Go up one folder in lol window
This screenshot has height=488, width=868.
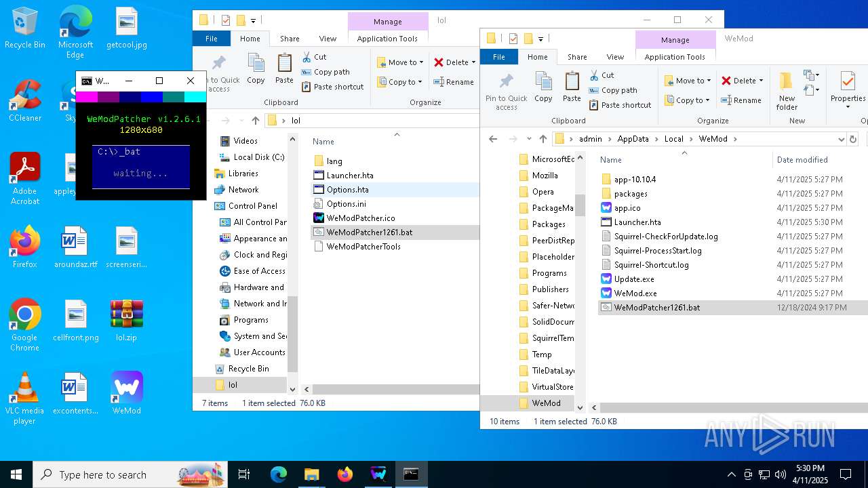[256, 121]
